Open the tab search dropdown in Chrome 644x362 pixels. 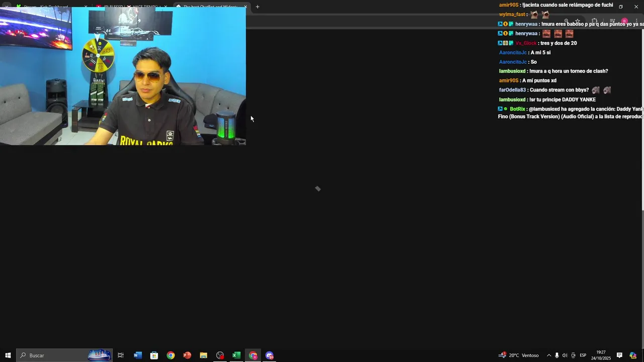pos(7,7)
